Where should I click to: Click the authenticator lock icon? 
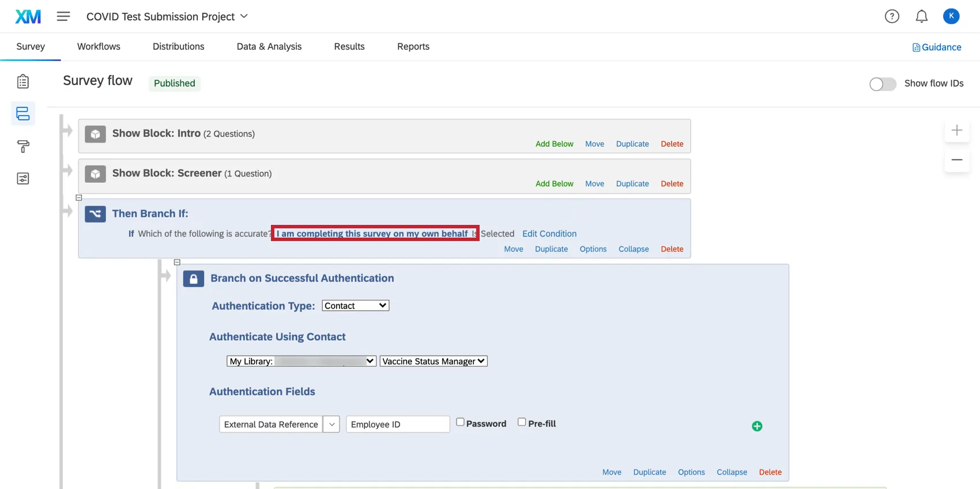coord(194,279)
